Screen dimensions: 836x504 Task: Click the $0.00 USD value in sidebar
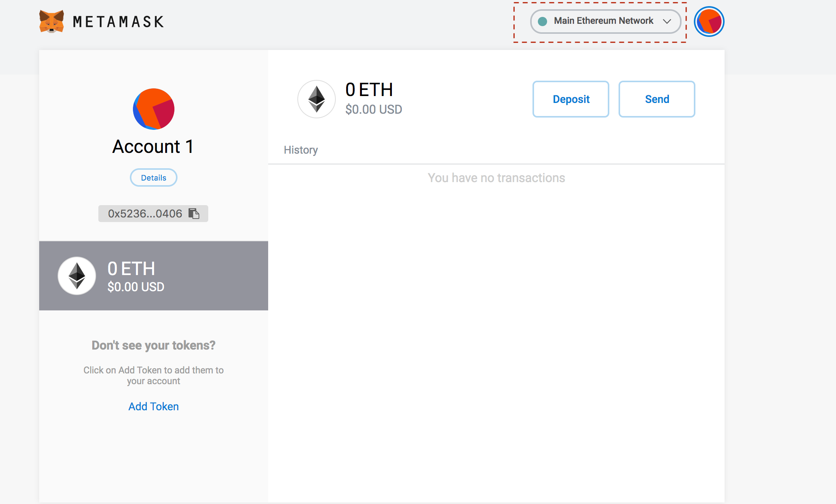tap(136, 287)
